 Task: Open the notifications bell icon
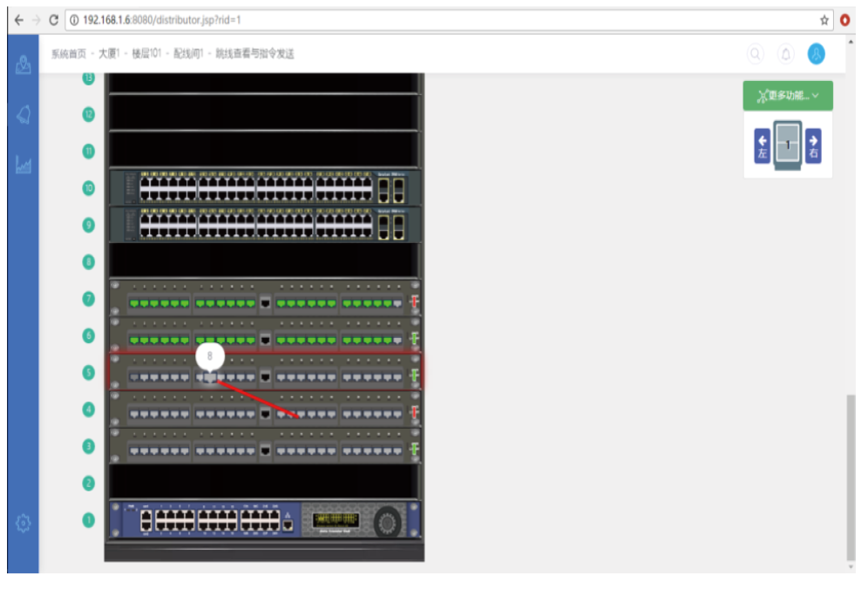tap(785, 54)
